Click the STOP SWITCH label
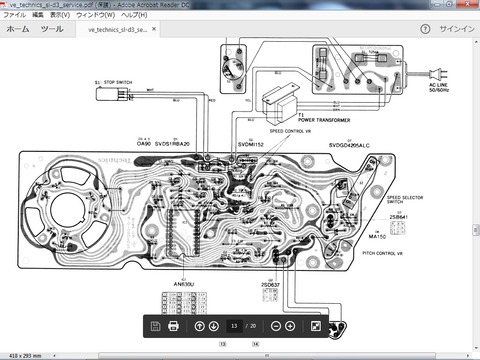Screen dimensions: 480x360 118,82
